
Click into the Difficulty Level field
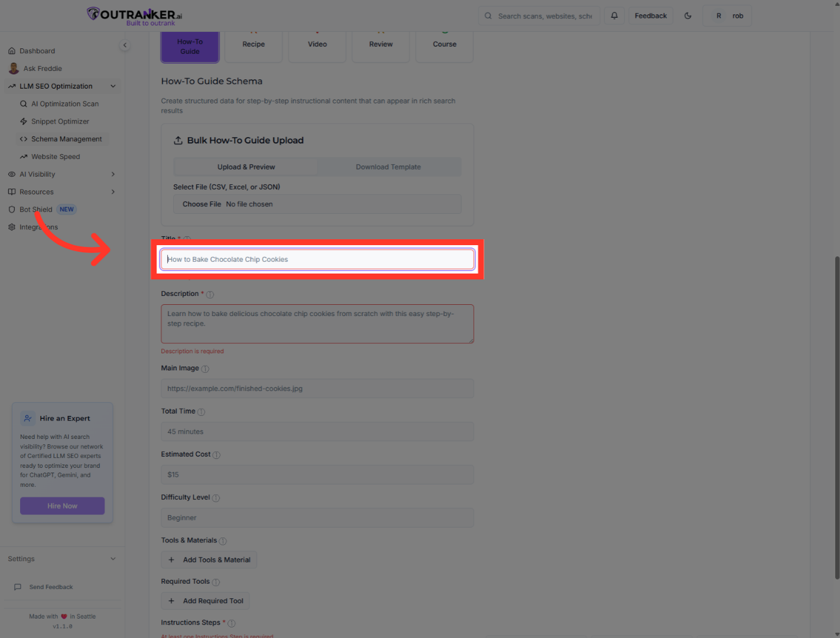coord(317,518)
